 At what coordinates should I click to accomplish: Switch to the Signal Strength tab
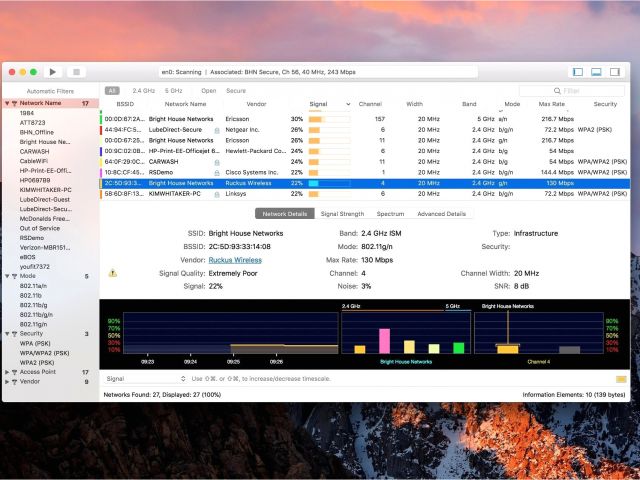tap(341, 214)
